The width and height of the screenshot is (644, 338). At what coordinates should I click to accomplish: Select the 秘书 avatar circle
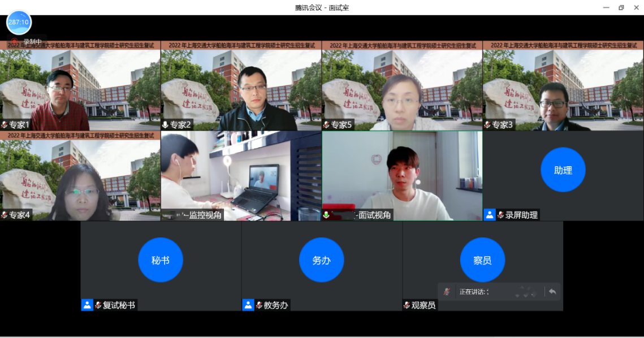coord(161,259)
